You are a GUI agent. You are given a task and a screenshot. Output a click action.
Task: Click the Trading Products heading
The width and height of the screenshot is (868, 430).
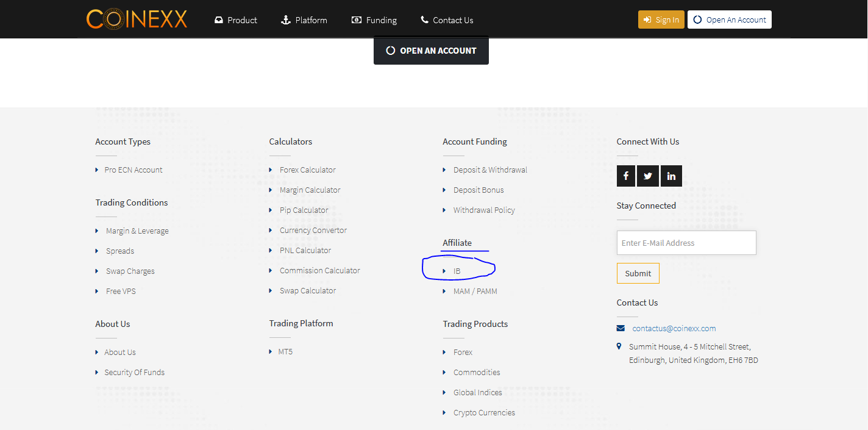[x=475, y=324]
